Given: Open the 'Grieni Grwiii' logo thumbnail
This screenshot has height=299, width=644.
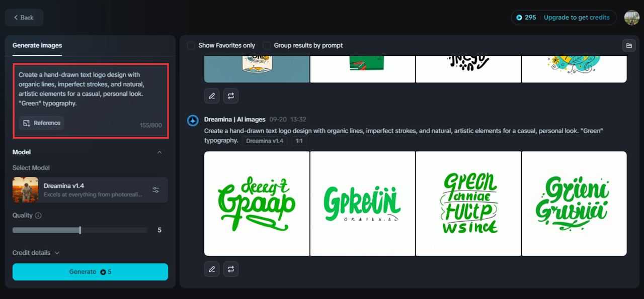Looking at the screenshot, I should point(574,204).
